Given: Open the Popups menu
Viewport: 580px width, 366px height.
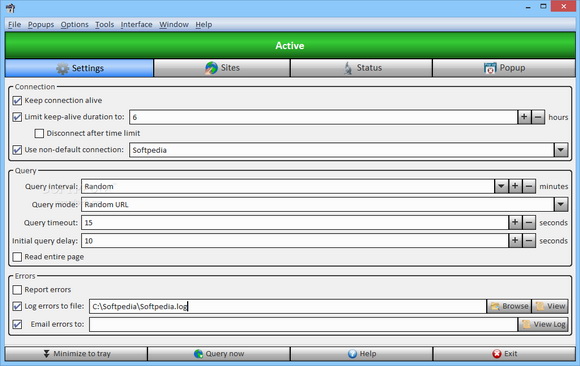Looking at the screenshot, I should point(41,24).
